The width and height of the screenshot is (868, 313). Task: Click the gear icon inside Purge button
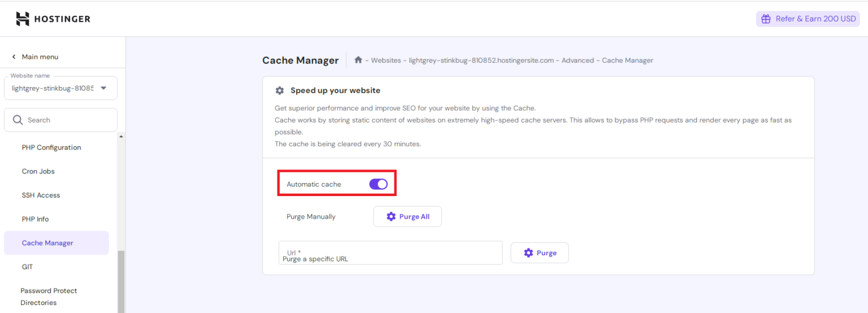(x=528, y=253)
